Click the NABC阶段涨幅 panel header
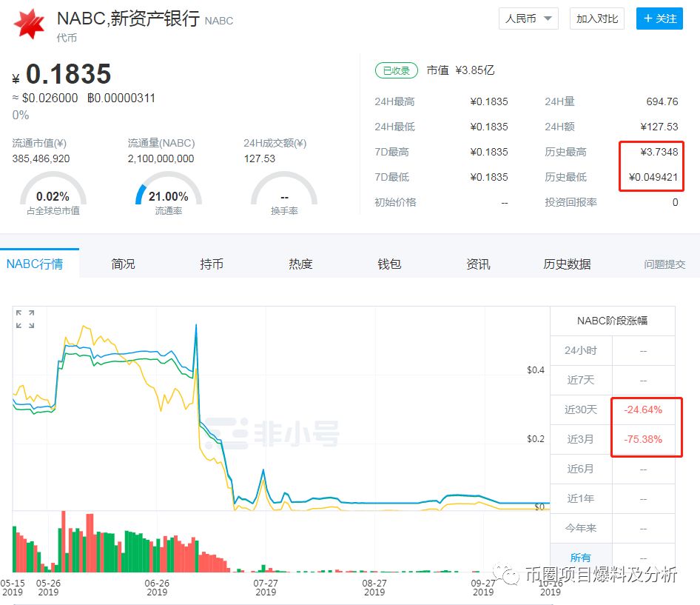 (613, 321)
